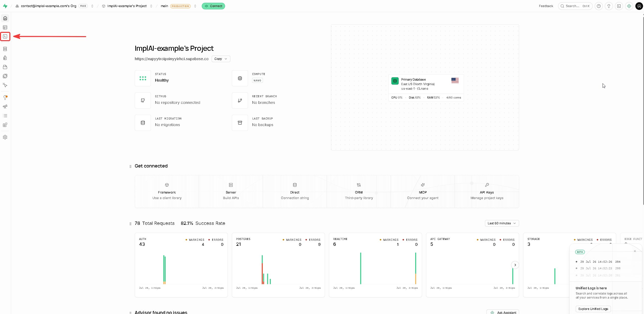Screen dimensions: 644x314
Task: Open Project Settings gear icon
Action: 5,137
